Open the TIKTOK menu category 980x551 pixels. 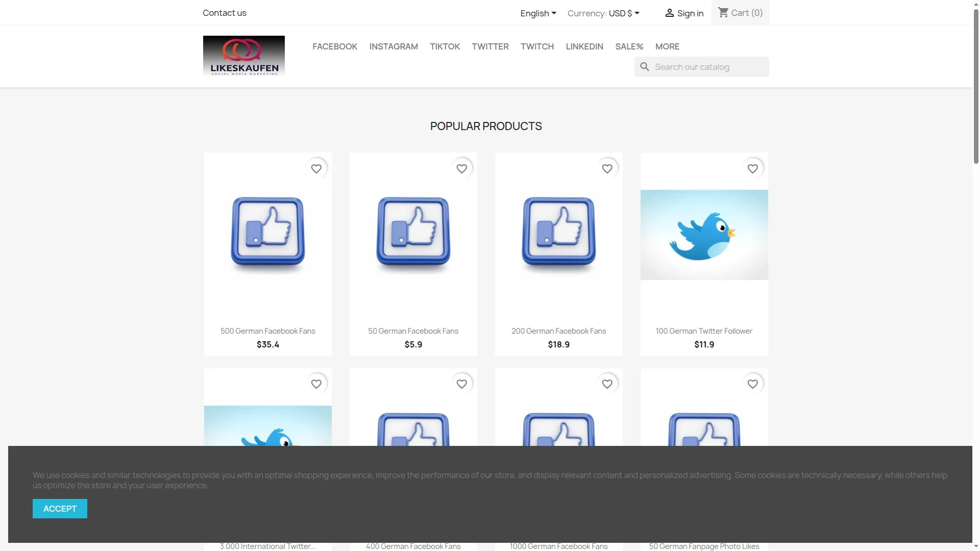(445, 46)
